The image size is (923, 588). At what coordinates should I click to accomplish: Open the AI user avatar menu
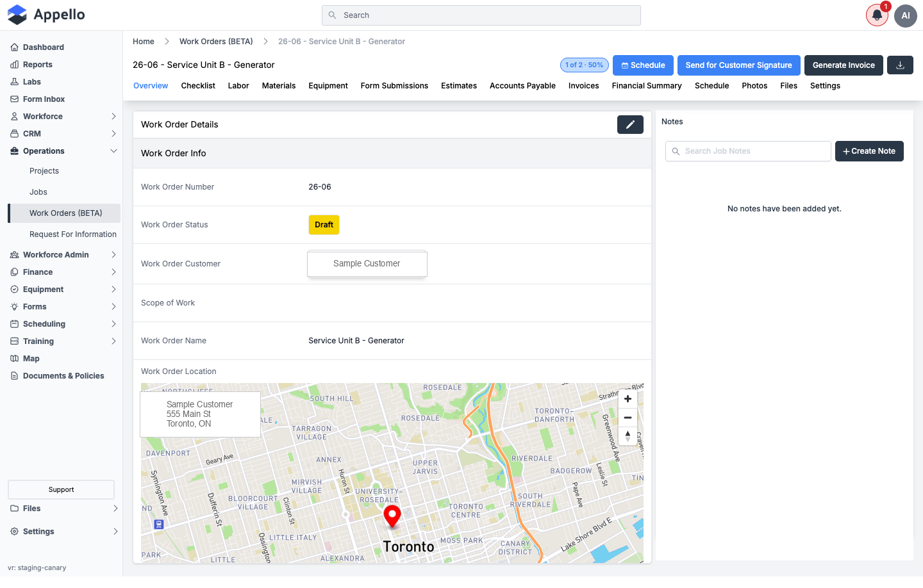906,15
